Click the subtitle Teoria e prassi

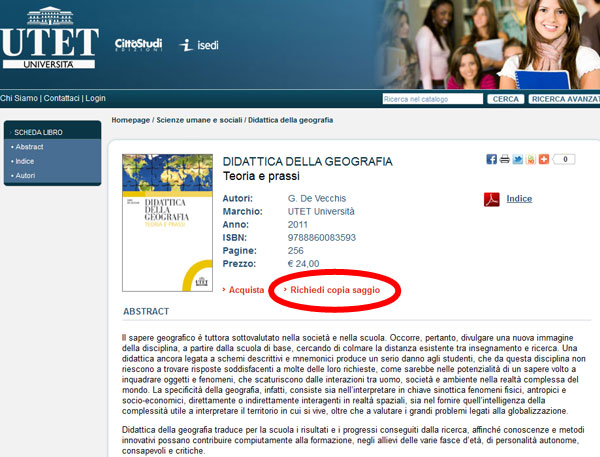coord(261,176)
